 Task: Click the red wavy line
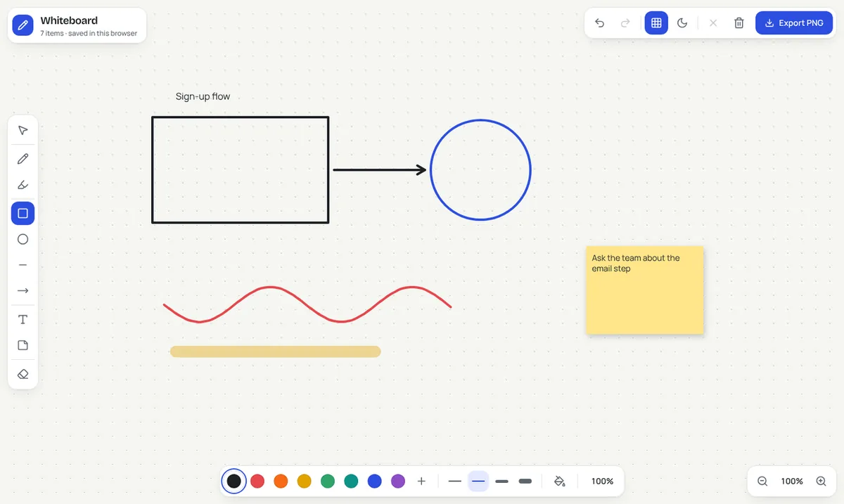(307, 304)
